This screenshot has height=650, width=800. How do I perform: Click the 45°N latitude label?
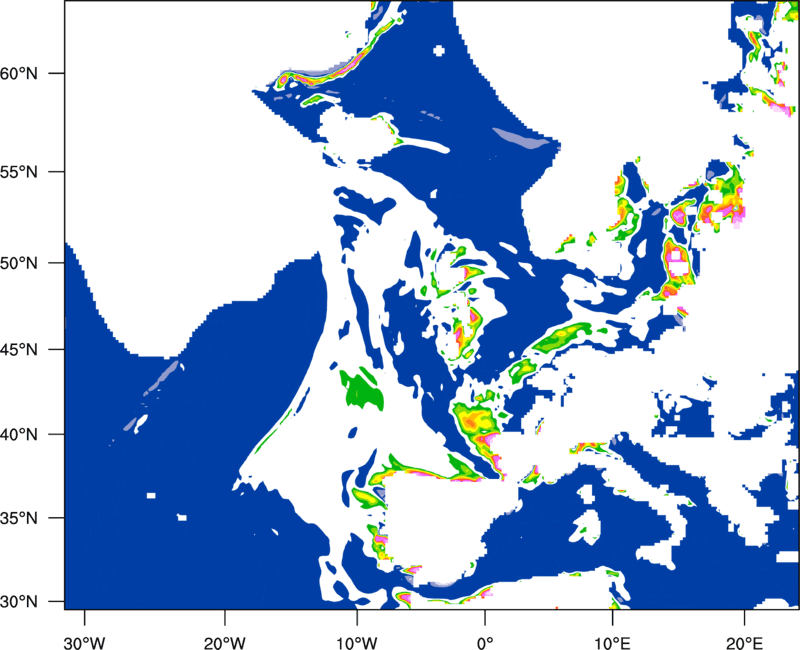(x=19, y=350)
